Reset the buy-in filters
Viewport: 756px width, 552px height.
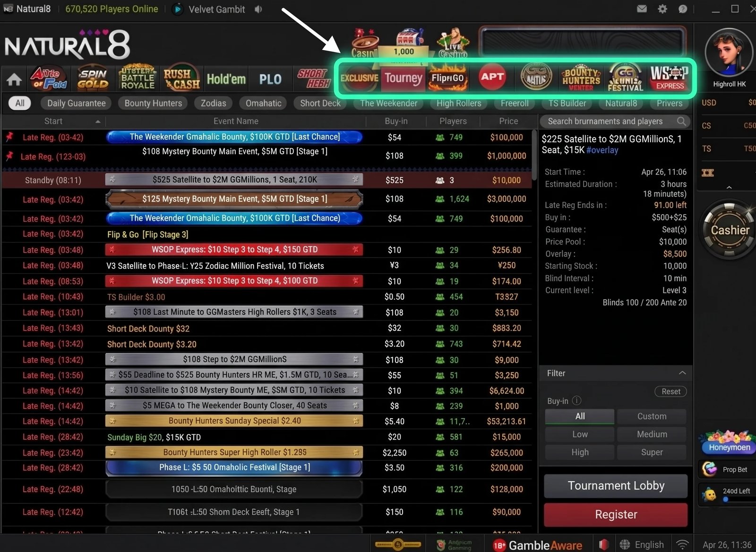(x=670, y=392)
